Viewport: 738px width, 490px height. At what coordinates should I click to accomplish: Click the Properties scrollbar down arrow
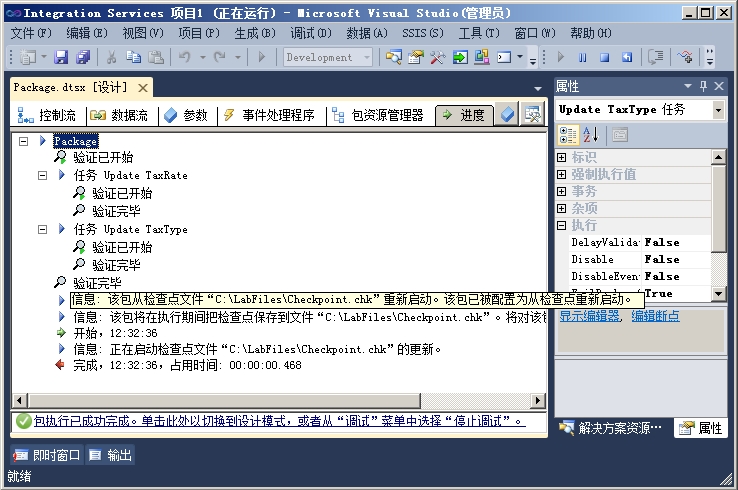(718, 294)
